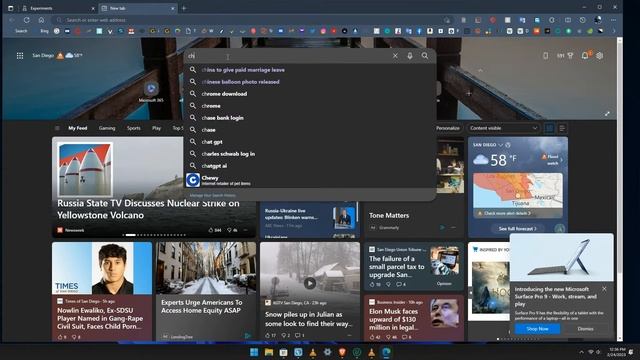The height and width of the screenshot is (360, 640).
Task: Go to the browser home button
Action: [x=41, y=20]
